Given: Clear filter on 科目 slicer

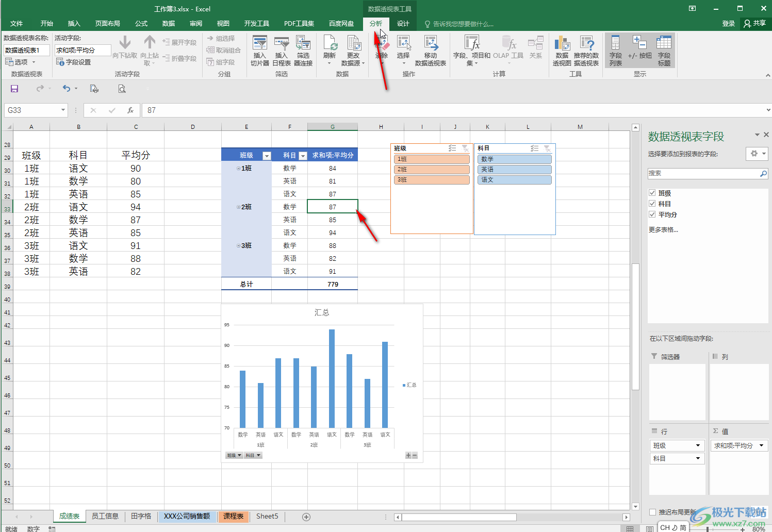Looking at the screenshot, I should pos(547,148).
